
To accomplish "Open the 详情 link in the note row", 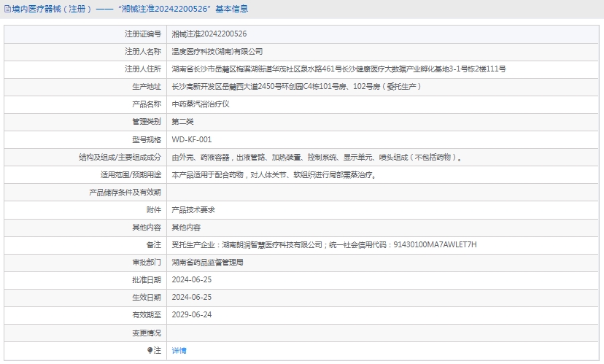I will (179, 350).
